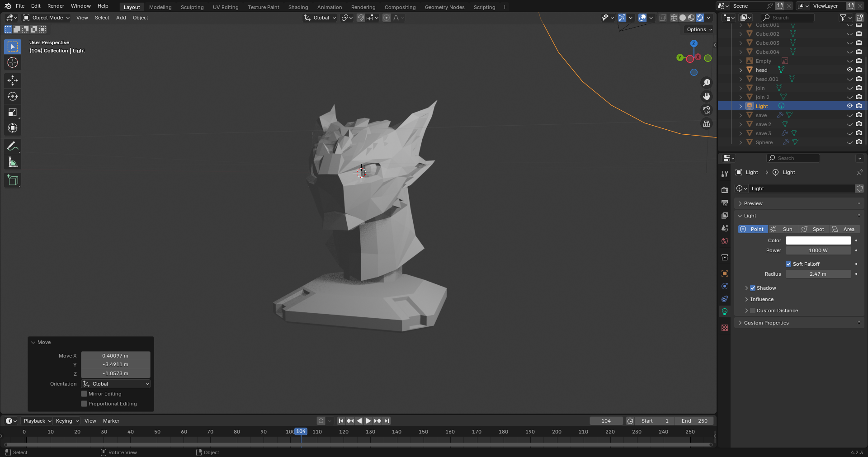Open the Render menu
This screenshot has height=457, width=868.
coord(56,6)
